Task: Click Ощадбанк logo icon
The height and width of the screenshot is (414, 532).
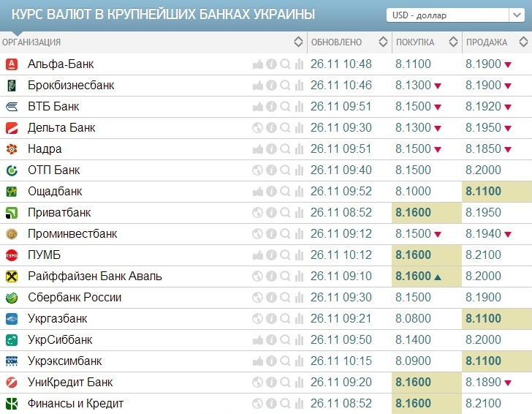Action: [12, 192]
